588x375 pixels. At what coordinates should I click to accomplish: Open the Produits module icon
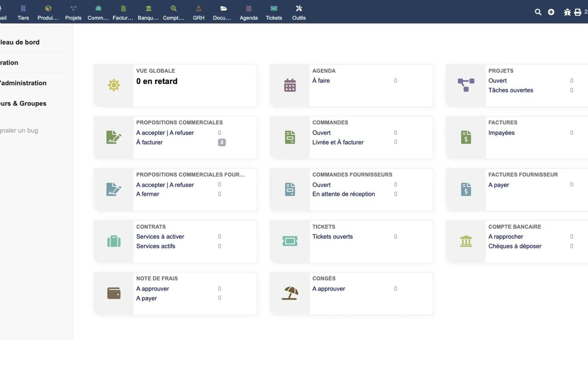pos(48,8)
